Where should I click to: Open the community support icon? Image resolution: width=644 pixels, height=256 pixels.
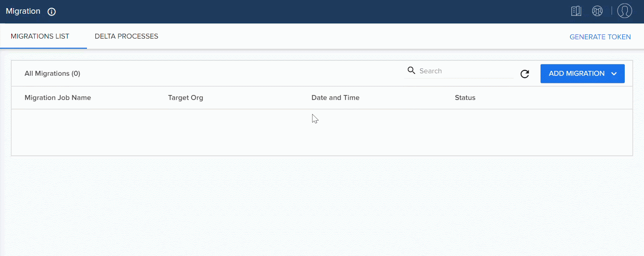click(597, 11)
